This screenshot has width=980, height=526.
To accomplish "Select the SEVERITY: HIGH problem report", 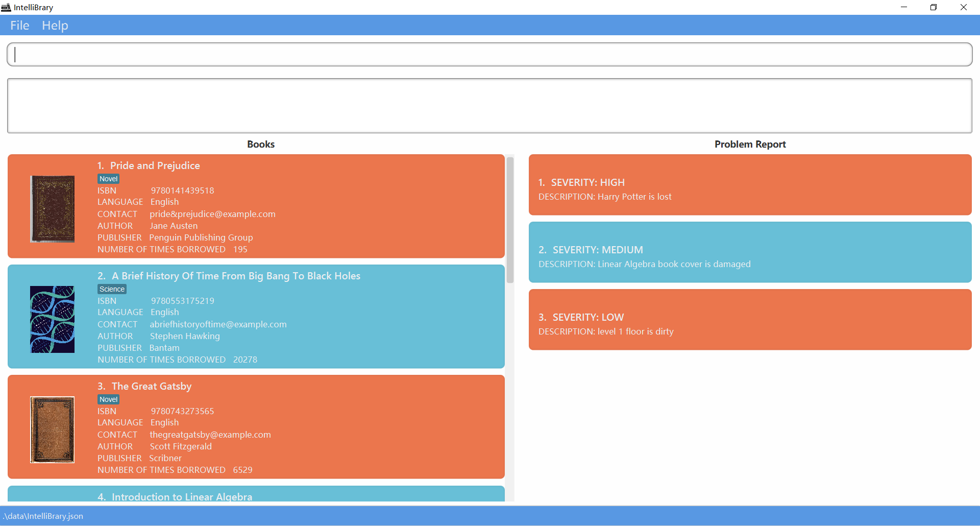I will point(750,185).
